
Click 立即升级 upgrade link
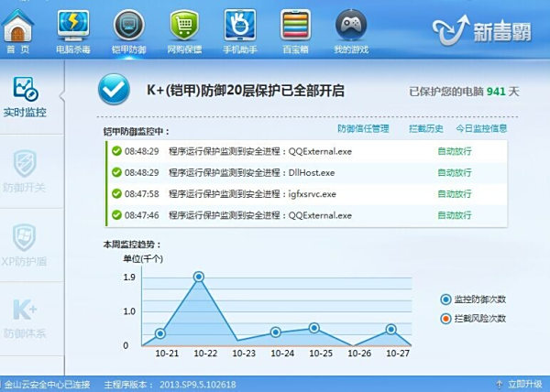pos(524,385)
